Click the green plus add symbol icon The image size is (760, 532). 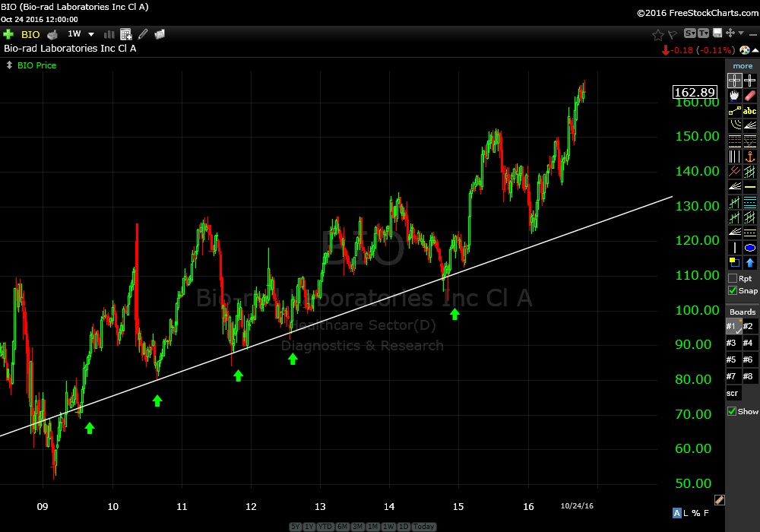(8, 34)
